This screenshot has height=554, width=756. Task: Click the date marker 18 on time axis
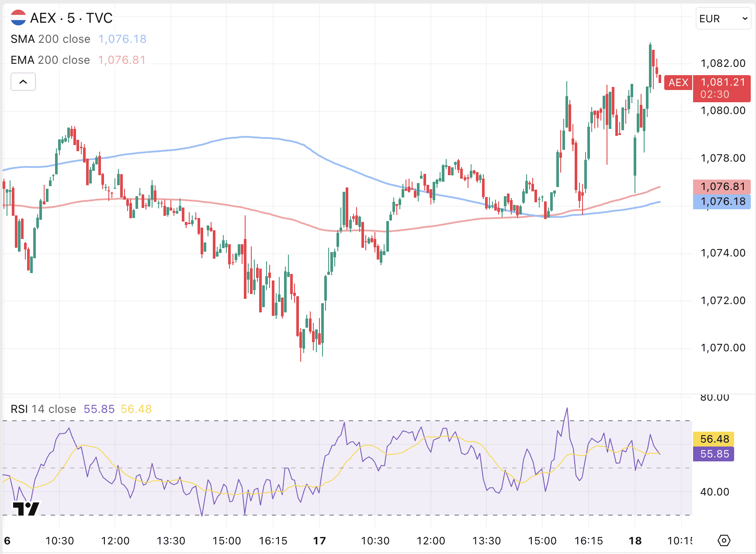(x=635, y=541)
